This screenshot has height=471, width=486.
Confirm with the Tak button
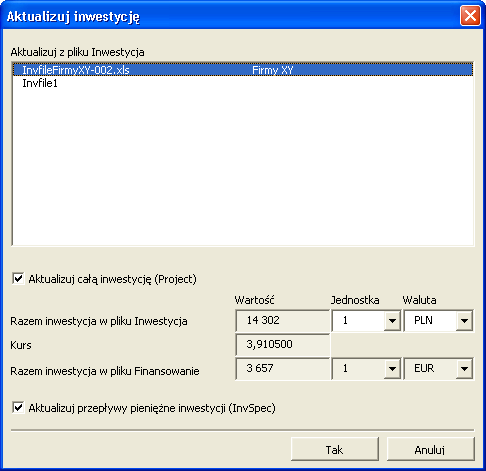click(x=335, y=449)
